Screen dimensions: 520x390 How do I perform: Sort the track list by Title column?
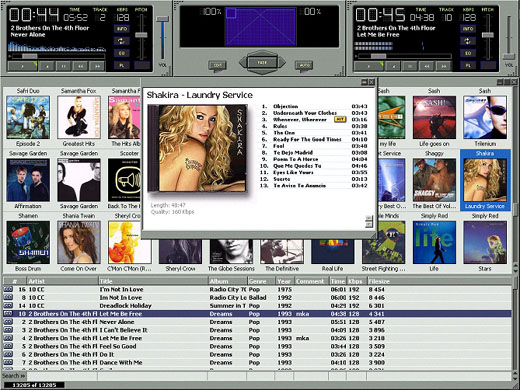coord(153,281)
